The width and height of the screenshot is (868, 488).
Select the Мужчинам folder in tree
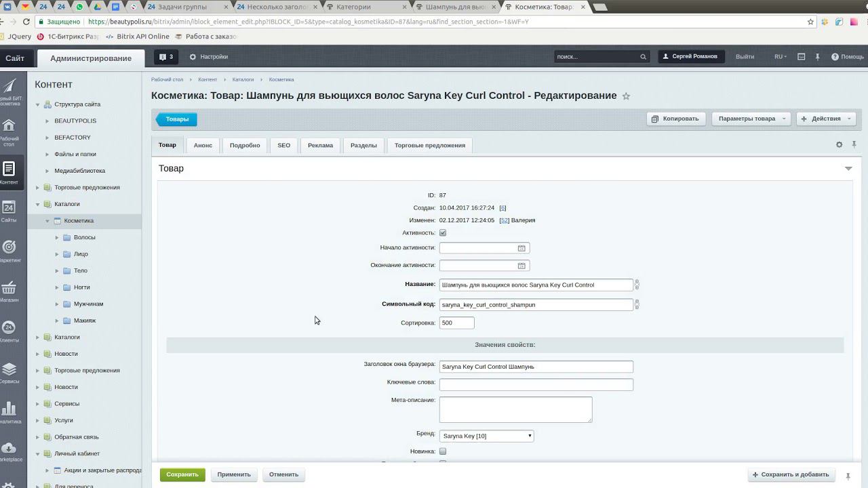(88, 304)
